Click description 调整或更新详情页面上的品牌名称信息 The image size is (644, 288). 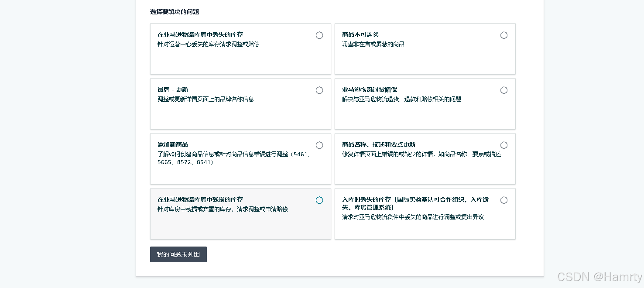pos(206,99)
